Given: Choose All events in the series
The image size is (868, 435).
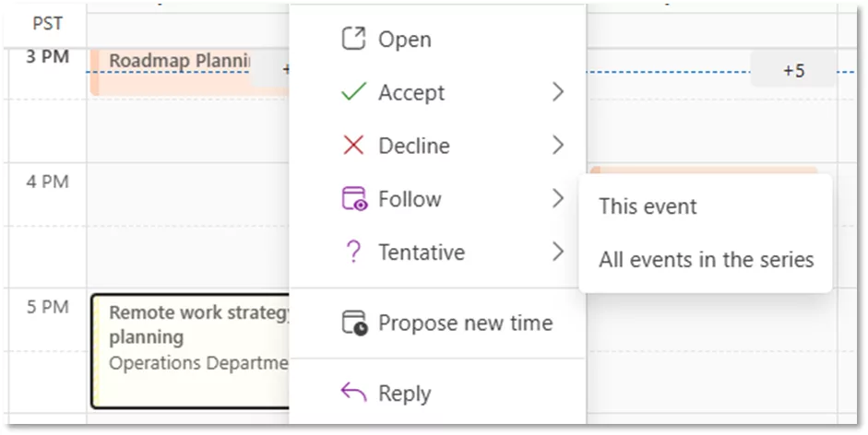Looking at the screenshot, I should coord(706,260).
